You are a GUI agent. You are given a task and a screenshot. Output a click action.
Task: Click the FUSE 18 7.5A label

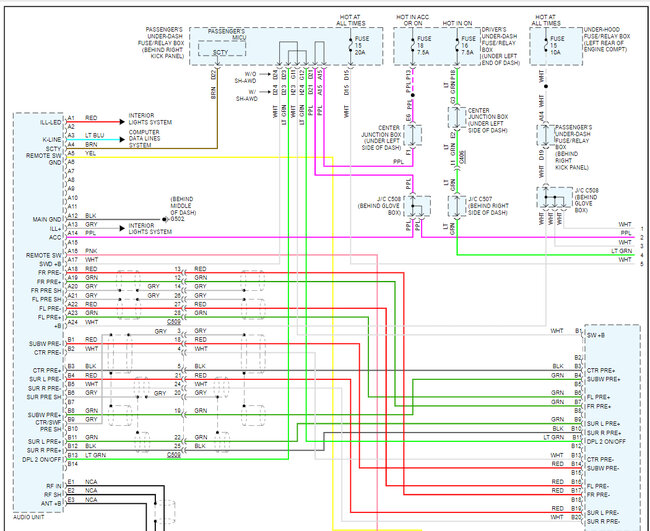424,45
